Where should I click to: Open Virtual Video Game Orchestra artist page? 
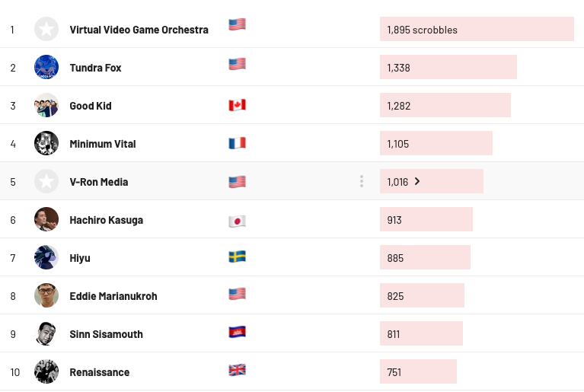click(x=139, y=30)
